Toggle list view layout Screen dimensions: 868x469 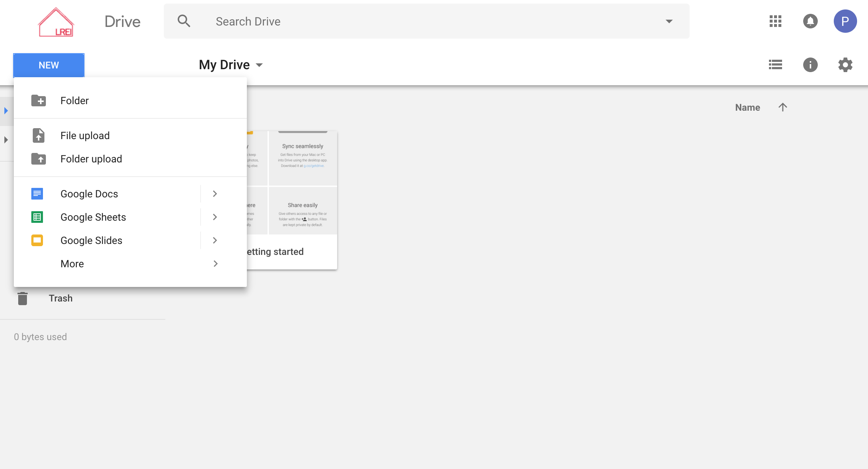coord(776,64)
